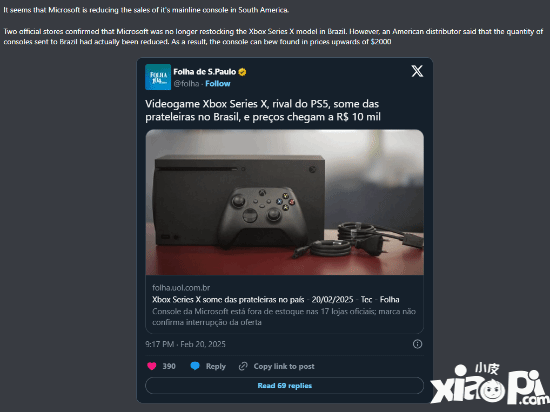
Task: Click the folha.uol.com.br domain text
Action: pyautogui.click(x=181, y=288)
